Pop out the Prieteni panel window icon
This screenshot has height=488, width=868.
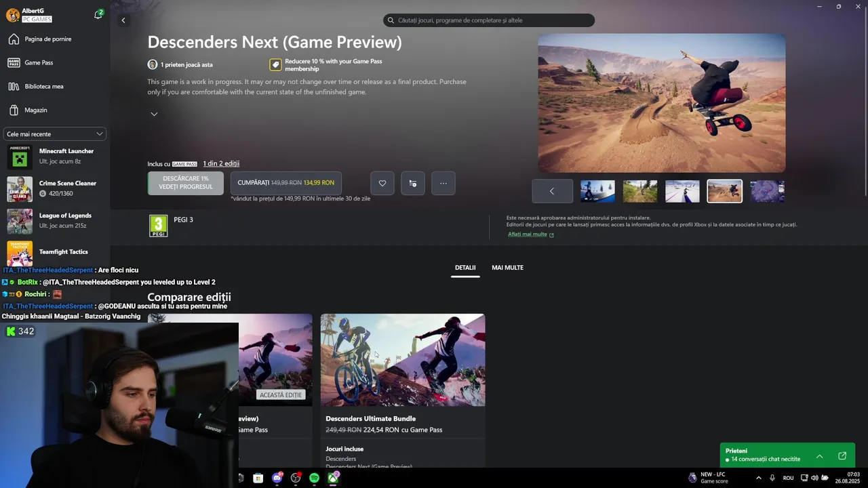coord(842,456)
